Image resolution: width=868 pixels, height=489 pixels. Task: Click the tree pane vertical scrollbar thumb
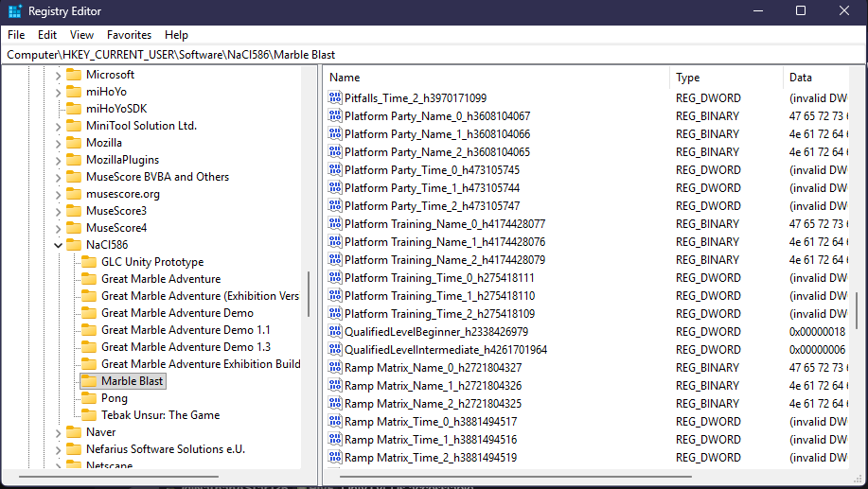tap(309, 294)
